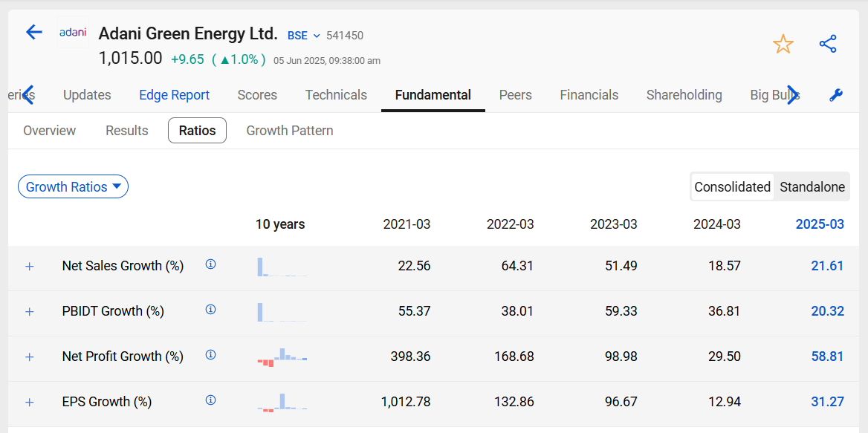Open info icon for EPS Growth
The width and height of the screenshot is (868, 433).
(x=210, y=400)
